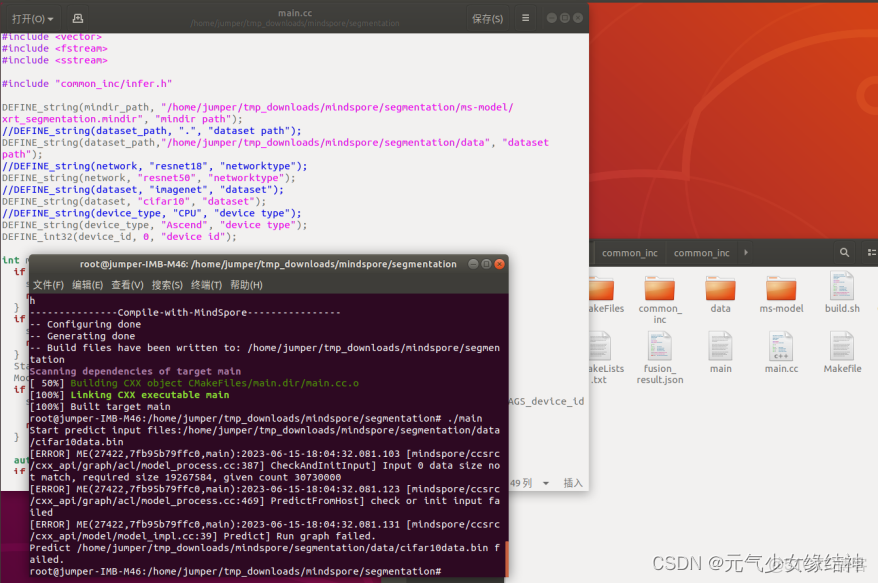Screen dimensions: 878x583
Task: Select the build.sh script file
Action: coord(842,292)
